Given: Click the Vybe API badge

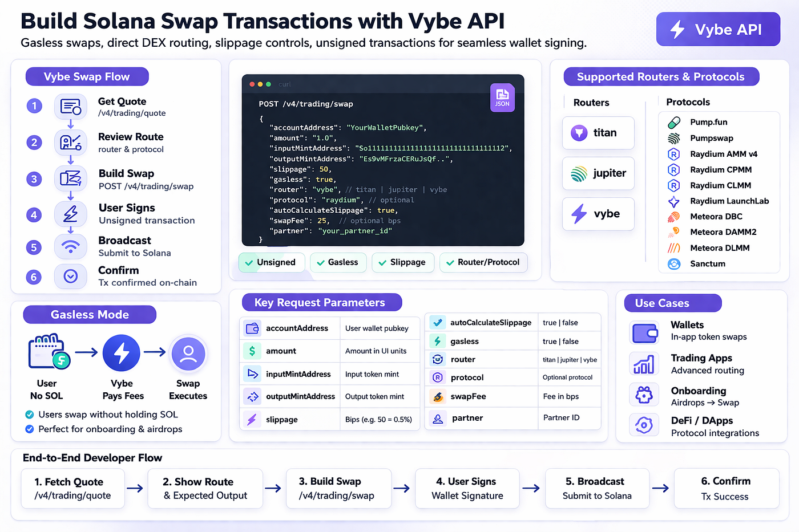Looking at the screenshot, I should pos(718,29).
